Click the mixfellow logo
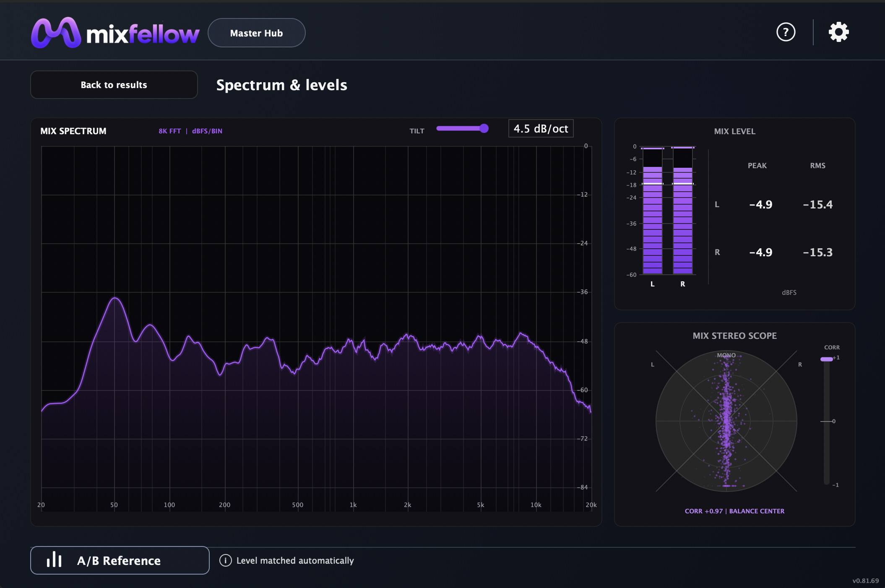Image resolution: width=885 pixels, height=588 pixels. [x=115, y=33]
